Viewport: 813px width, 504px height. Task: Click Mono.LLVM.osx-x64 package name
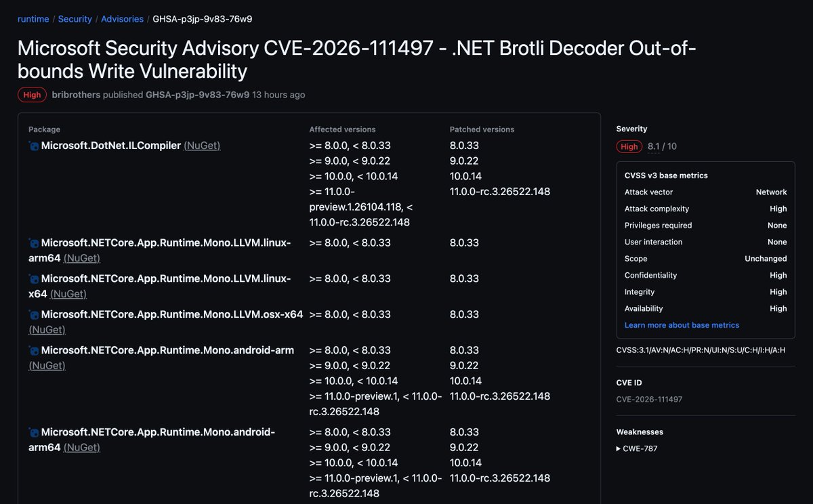172,314
